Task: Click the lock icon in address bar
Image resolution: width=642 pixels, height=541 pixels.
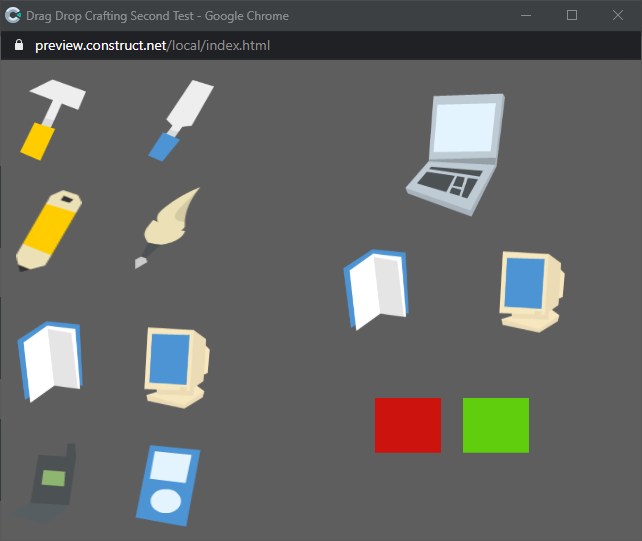Action: [19, 45]
